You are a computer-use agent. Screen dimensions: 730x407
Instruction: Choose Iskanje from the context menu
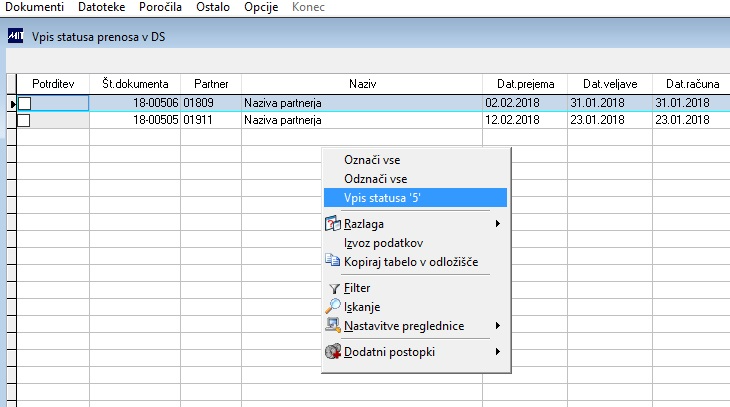pyautogui.click(x=415, y=307)
